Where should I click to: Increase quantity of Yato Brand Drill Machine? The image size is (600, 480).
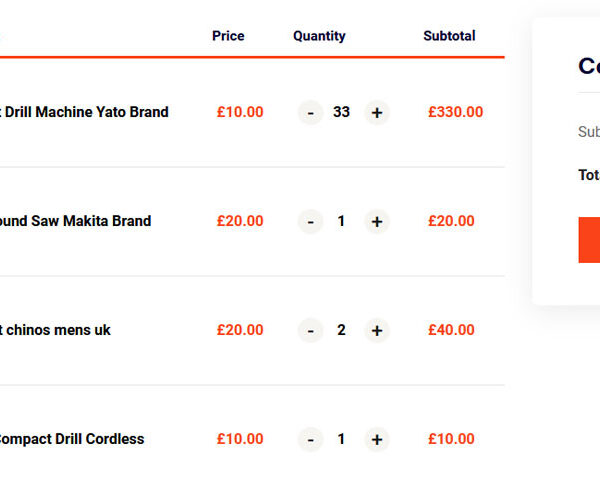point(376,112)
